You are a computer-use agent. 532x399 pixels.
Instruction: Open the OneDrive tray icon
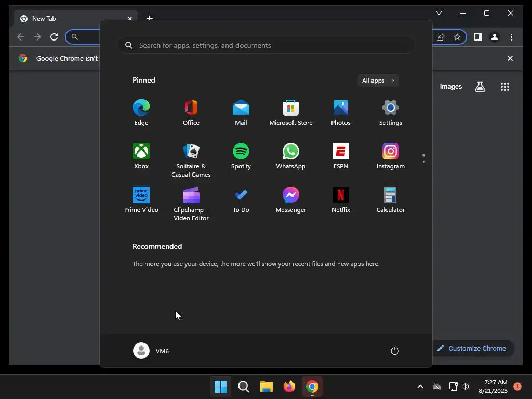pos(437,387)
